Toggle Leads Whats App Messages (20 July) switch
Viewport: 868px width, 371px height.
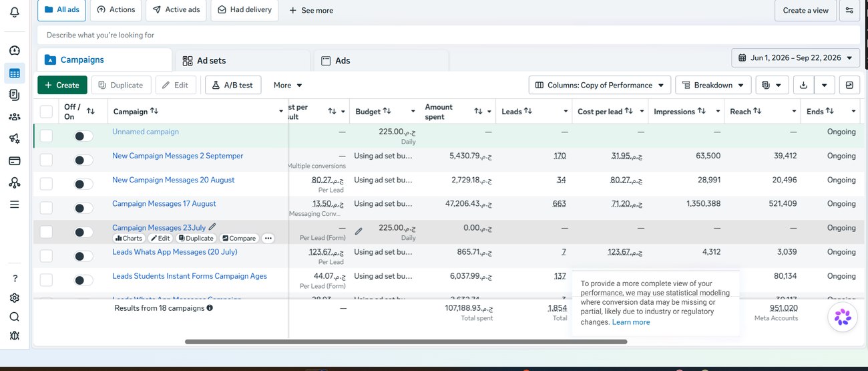pos(83,256)
